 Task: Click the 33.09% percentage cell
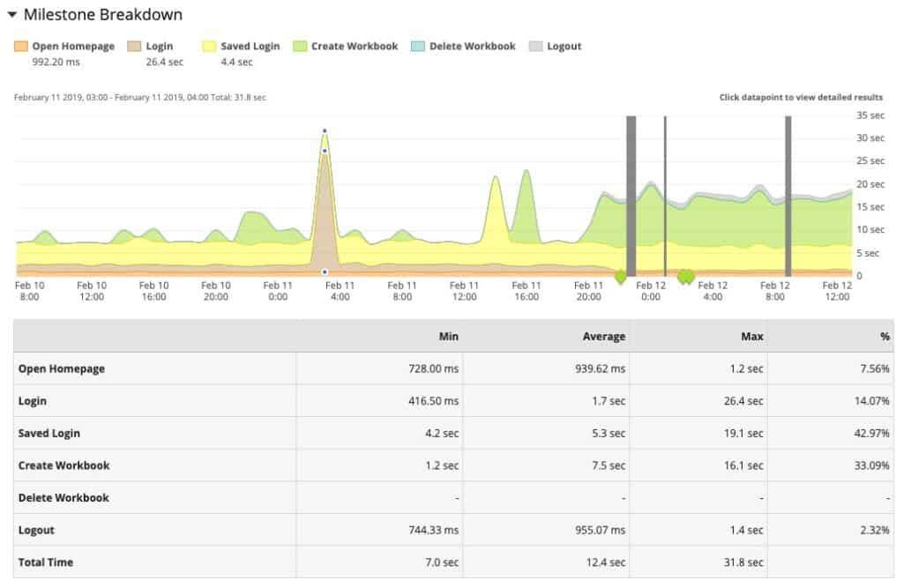point(871,465)
